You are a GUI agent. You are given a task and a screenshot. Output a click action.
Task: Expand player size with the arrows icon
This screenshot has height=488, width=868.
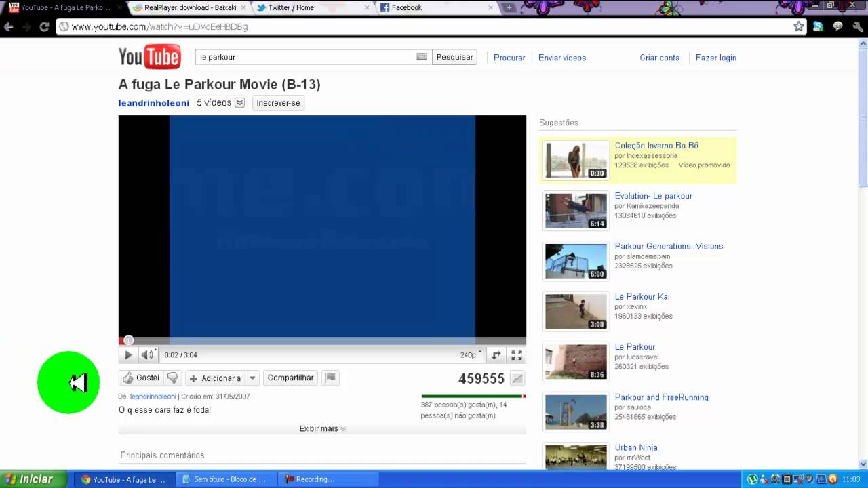[x=496, y=354]
